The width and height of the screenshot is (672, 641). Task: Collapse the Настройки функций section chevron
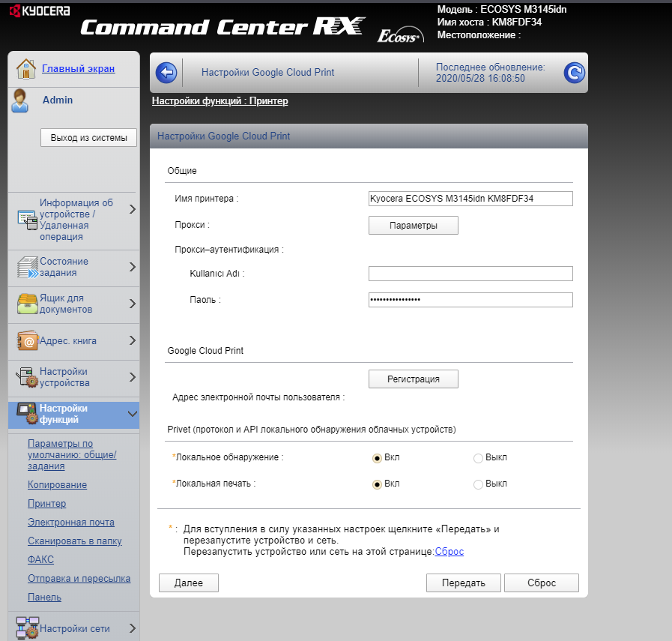[x=132, y=414]
